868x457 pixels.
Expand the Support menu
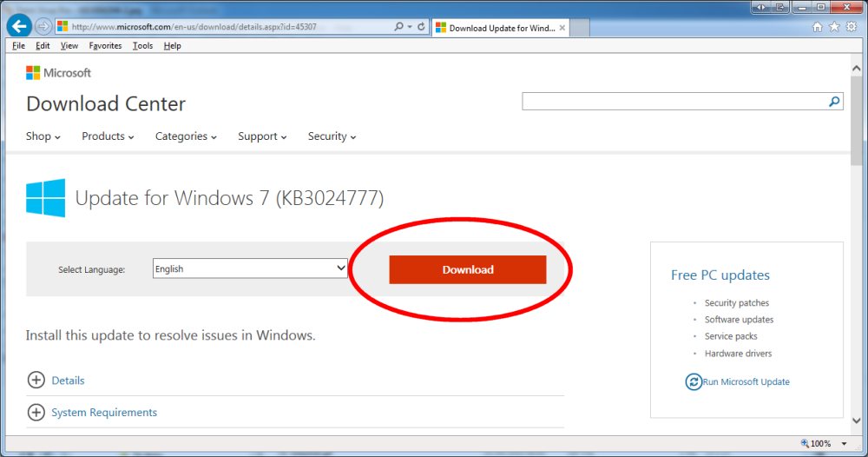pyautogui.click(x=262, y=136)
